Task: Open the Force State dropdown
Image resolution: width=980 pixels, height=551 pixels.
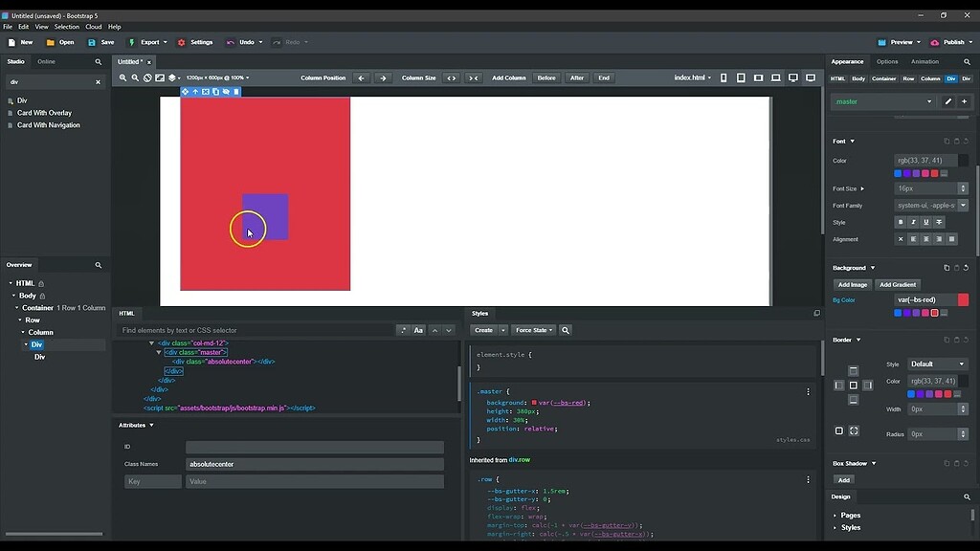Action: (x=534, y=330)
